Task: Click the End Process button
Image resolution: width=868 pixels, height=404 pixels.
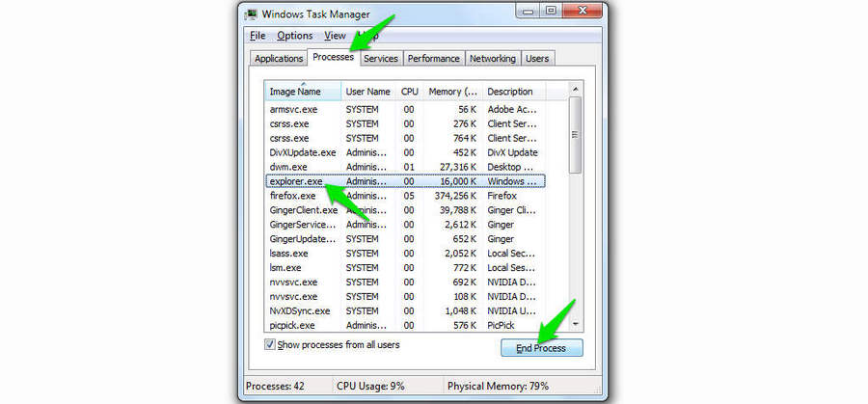Action: (541, 348)
